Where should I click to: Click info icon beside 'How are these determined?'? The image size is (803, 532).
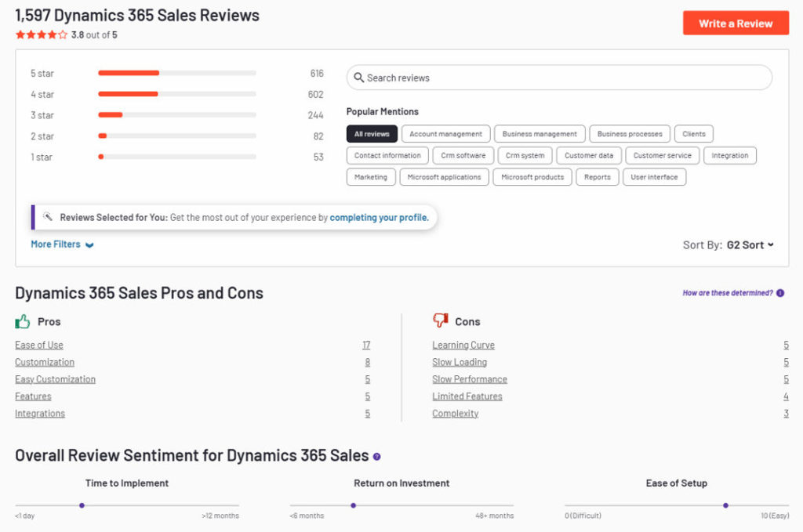(x=780, y=293)
